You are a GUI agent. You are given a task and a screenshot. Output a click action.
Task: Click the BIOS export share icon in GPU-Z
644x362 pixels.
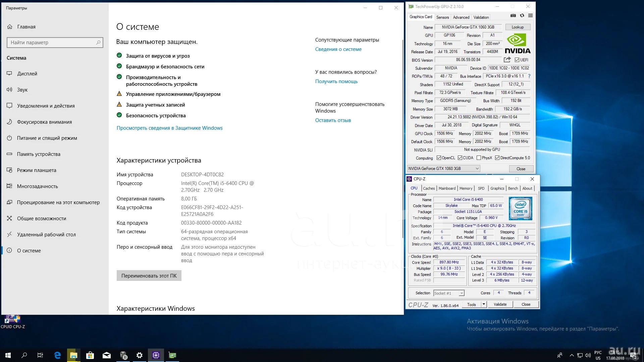pyautogui.click(x=507, y=60)
